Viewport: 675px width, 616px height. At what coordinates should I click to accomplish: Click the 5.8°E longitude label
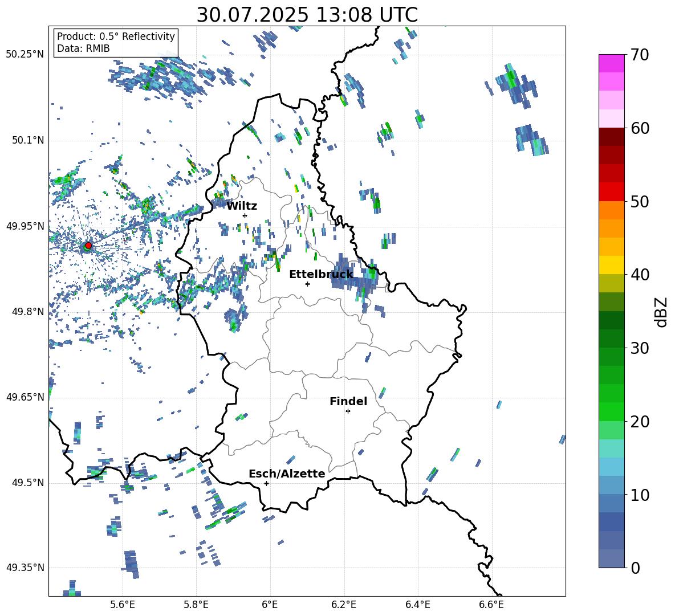[x=196, y=605]
